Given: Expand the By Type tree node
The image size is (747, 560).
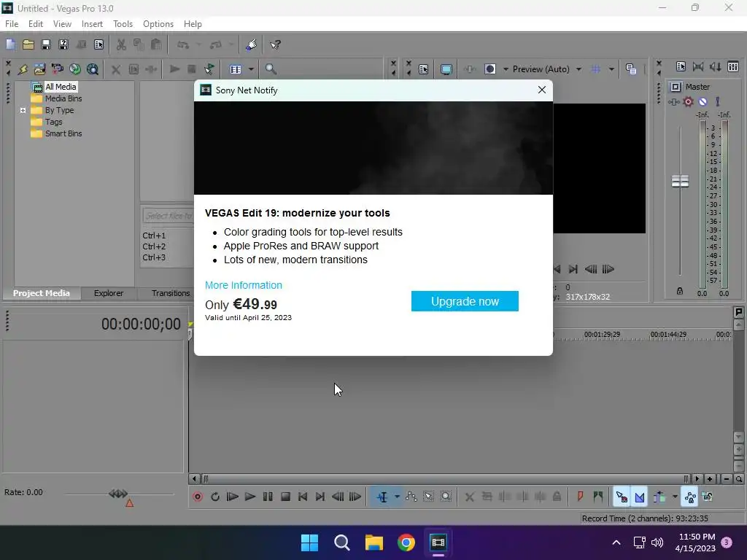Looking at the screenshot, I should [23, 111].
